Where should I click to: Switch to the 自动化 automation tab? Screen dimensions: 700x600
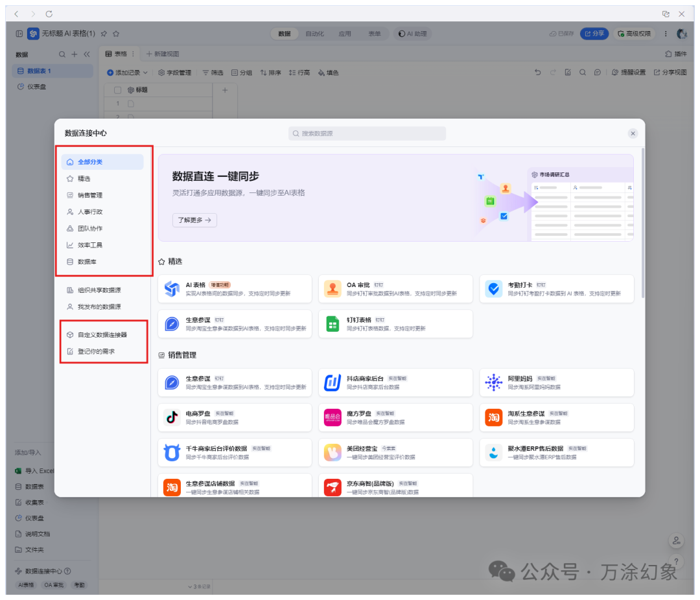pos(315,33)
